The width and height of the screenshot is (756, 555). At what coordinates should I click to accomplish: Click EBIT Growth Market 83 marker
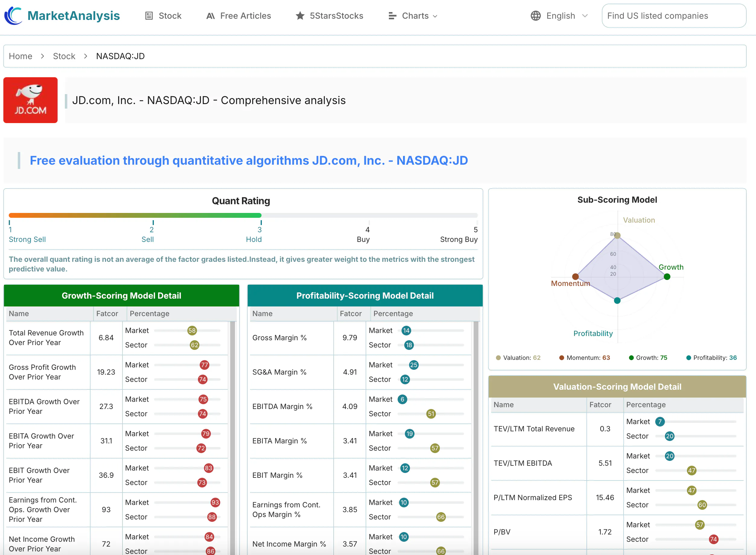coord(209,468)
